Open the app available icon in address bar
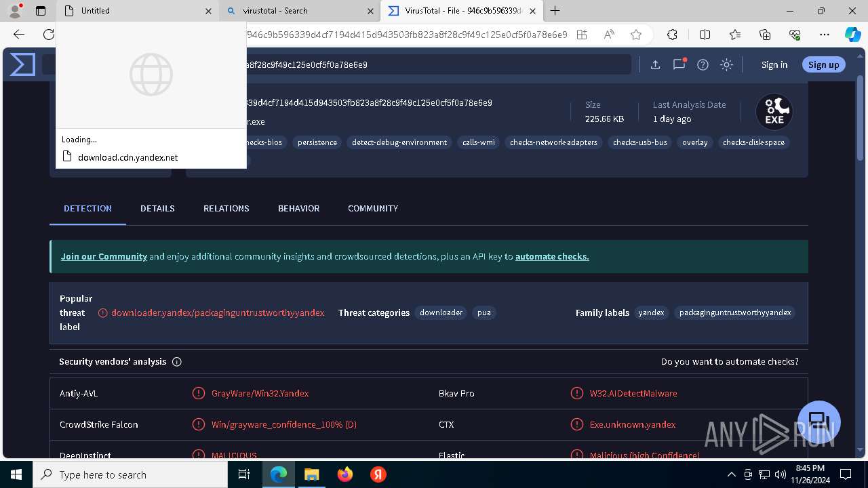 click(x=582, y=35)
